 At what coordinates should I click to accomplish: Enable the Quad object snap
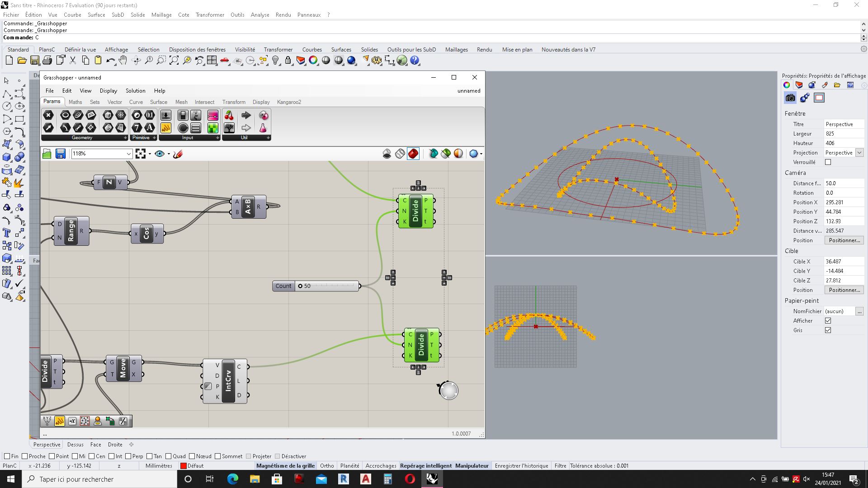pyautogui.click(x=168, y=456)
